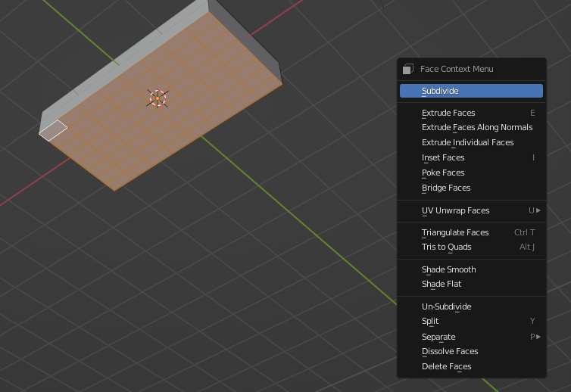The image size is (571, 392).
Task: Open Separate submenu
Action: [x=471, y=337]
